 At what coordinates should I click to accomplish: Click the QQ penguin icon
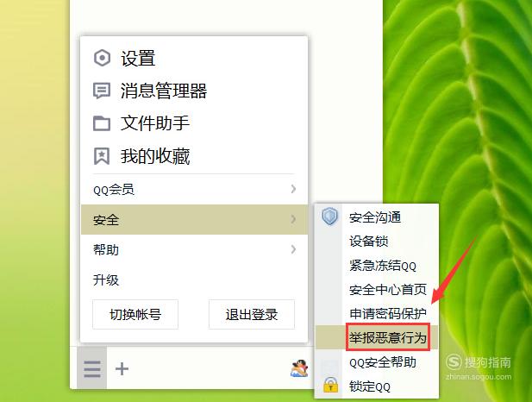pos(299,368)
